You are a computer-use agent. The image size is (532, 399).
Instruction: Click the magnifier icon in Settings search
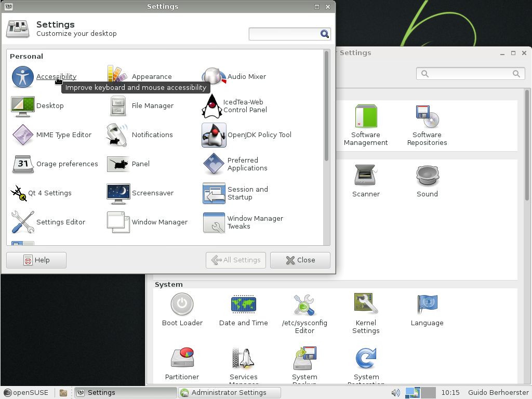pos(325,34)
